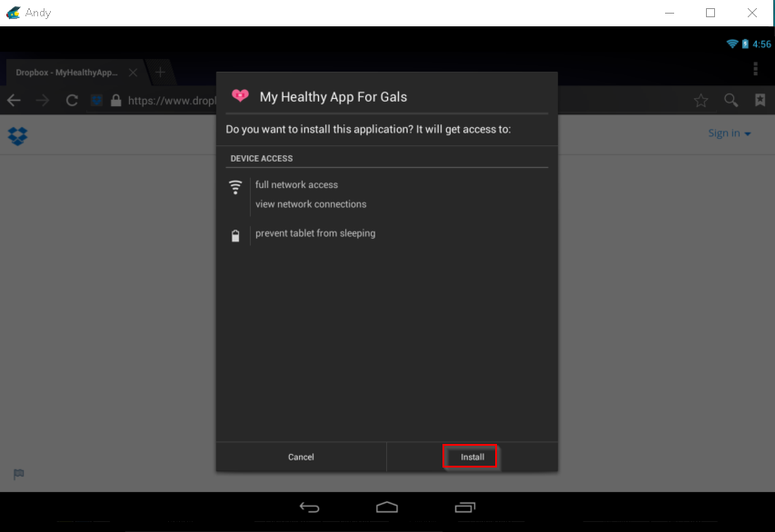Click the install confirmation question text

[368, 130]
